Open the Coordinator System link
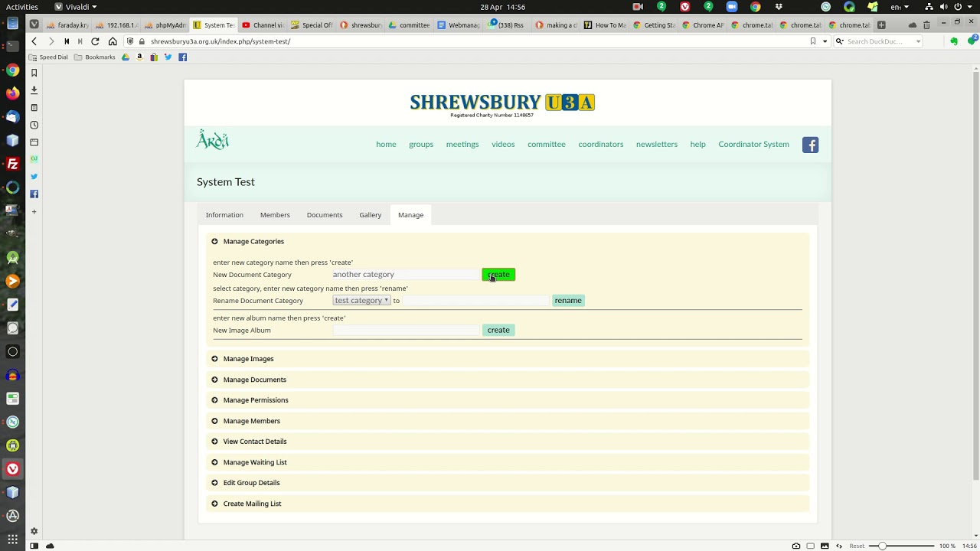Viewport: 980px width, 551px height. (x=753, y=144)
